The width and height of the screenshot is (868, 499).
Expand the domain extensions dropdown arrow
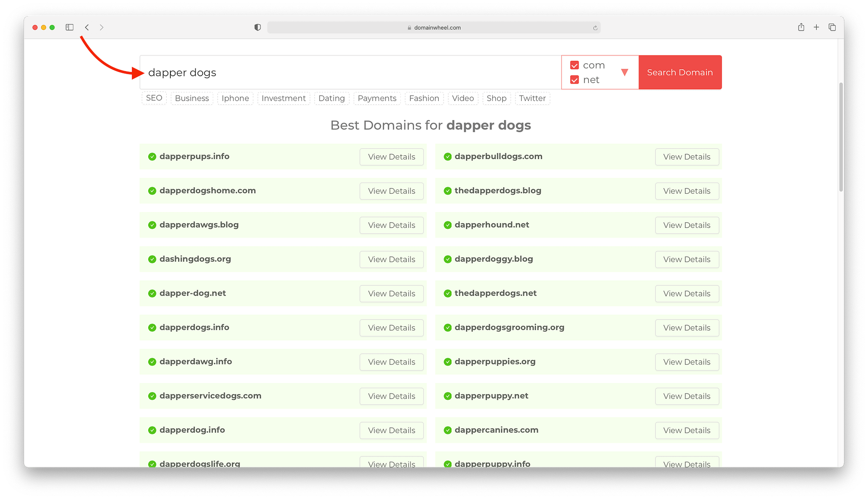coord(625,72)
